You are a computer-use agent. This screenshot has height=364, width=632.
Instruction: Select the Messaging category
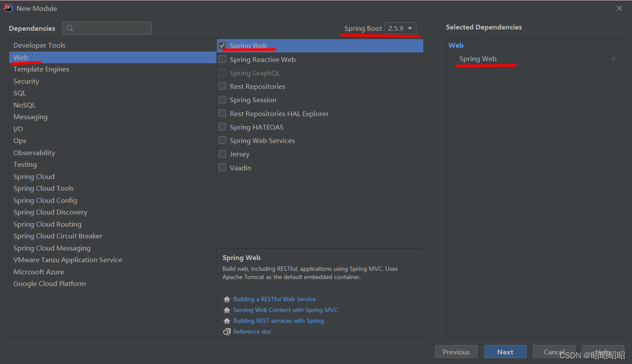[112, 117]
